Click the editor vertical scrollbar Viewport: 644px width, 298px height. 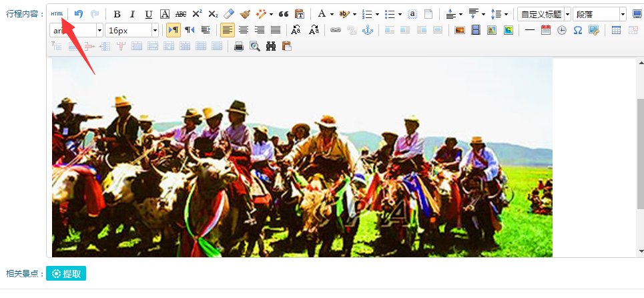click(x=640, y=154)
